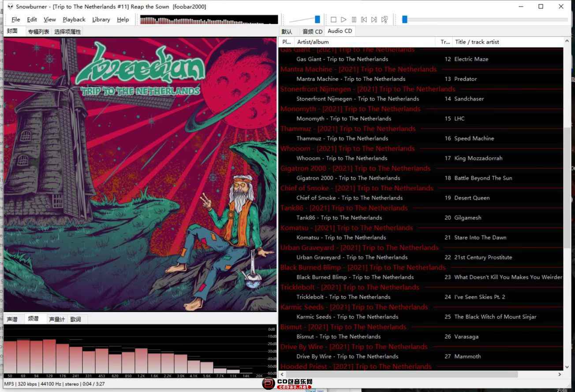575x392 pixels.
Task: Click the Weedian album cover art
Action: pyautogui.click(x=140, y=174)
